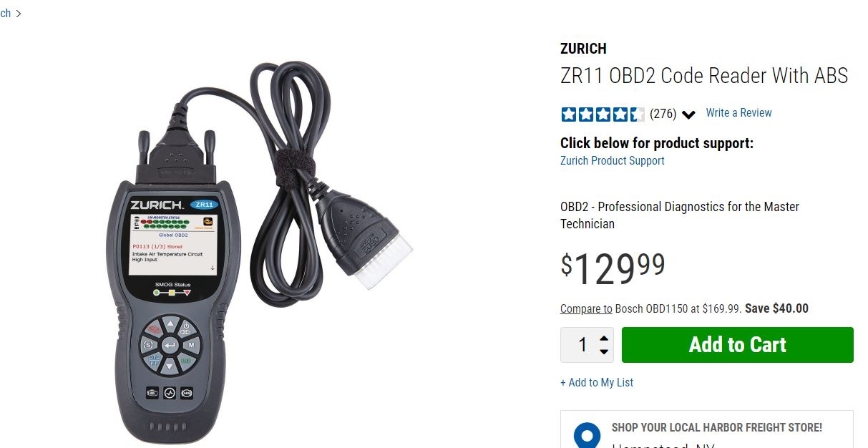Click the half-filled fifth rating star
The image size is (868, 448).
click(637, 114)
